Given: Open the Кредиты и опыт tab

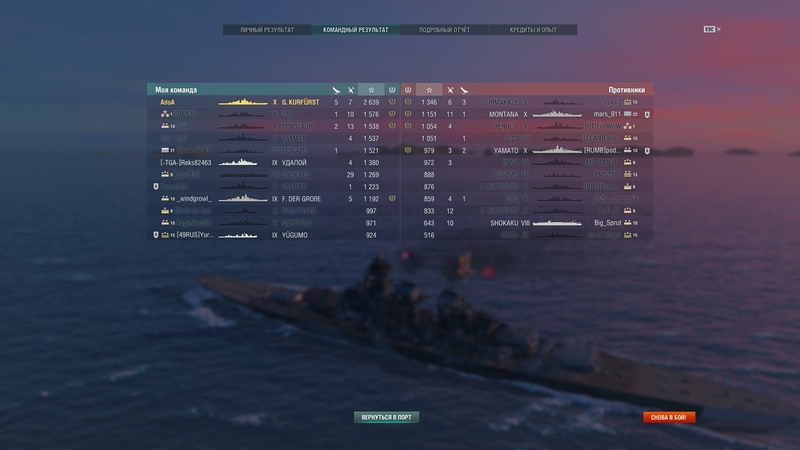Looking at the screenshot, I should [533, 30].
